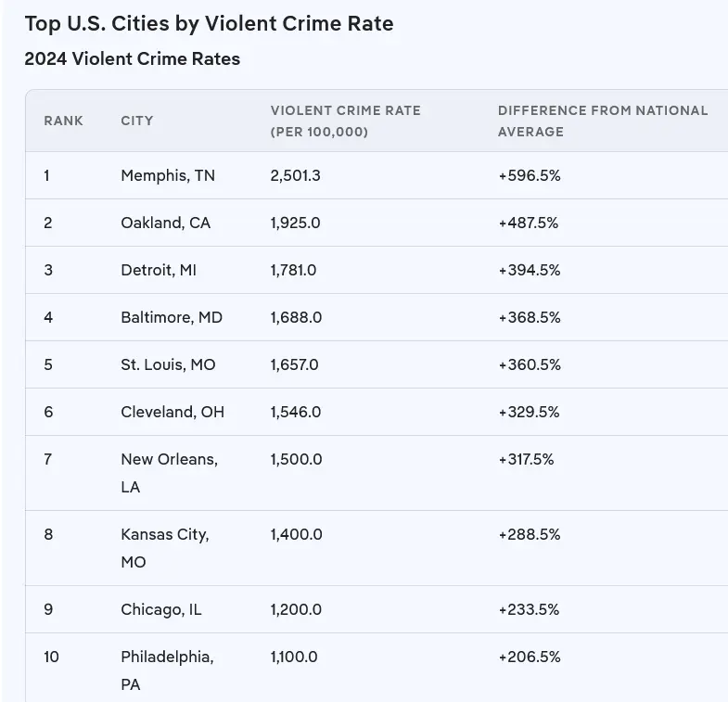Screen dimensions: 728x702
Task: Click the Cleveland, OH city cell
Action: pos(172,412)
